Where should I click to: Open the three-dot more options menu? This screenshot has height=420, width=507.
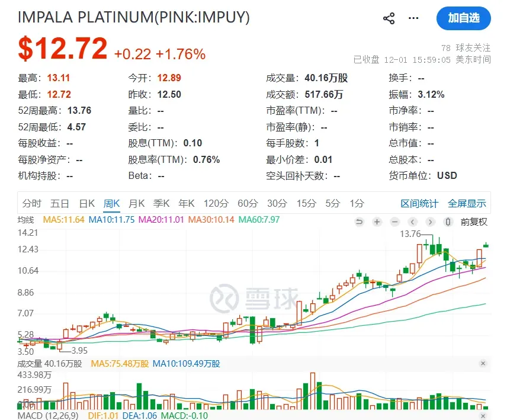click(x=413, y=18)
